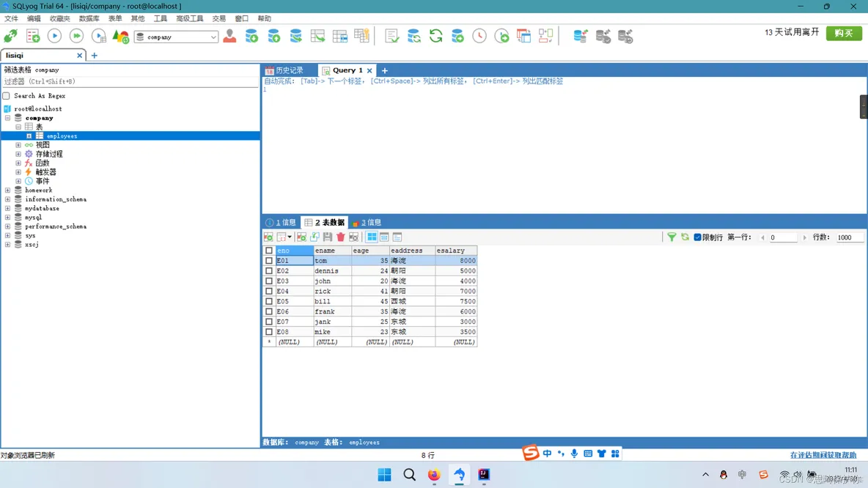Viewport: 868px width, 488px height.
Task: Open Windows Start menu
Action: (x=384, y=475)
